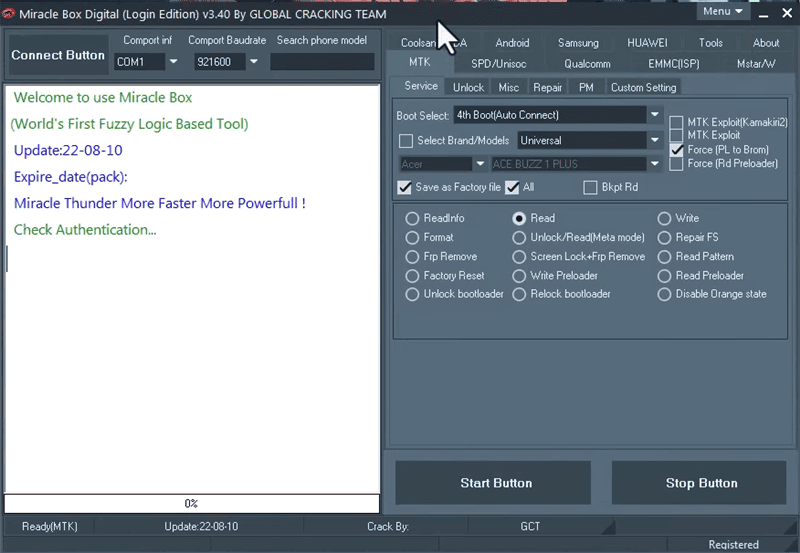Enable the MTK Exploit checkbox

676,135
